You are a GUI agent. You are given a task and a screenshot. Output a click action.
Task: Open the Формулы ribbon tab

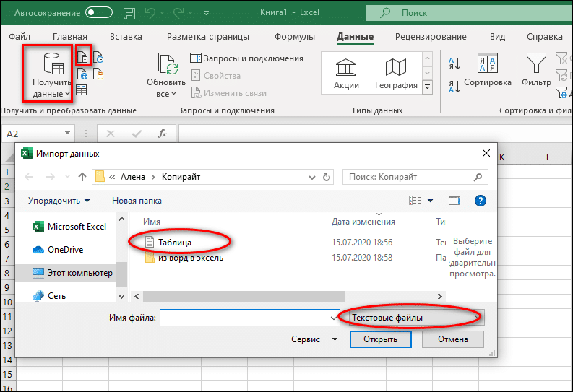click(x=294, y=37)
